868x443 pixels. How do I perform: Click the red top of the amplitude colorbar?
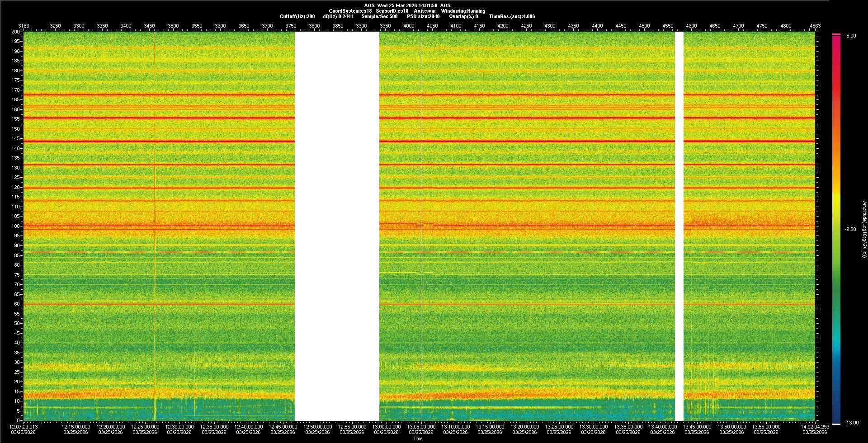[x=836, y=35]
